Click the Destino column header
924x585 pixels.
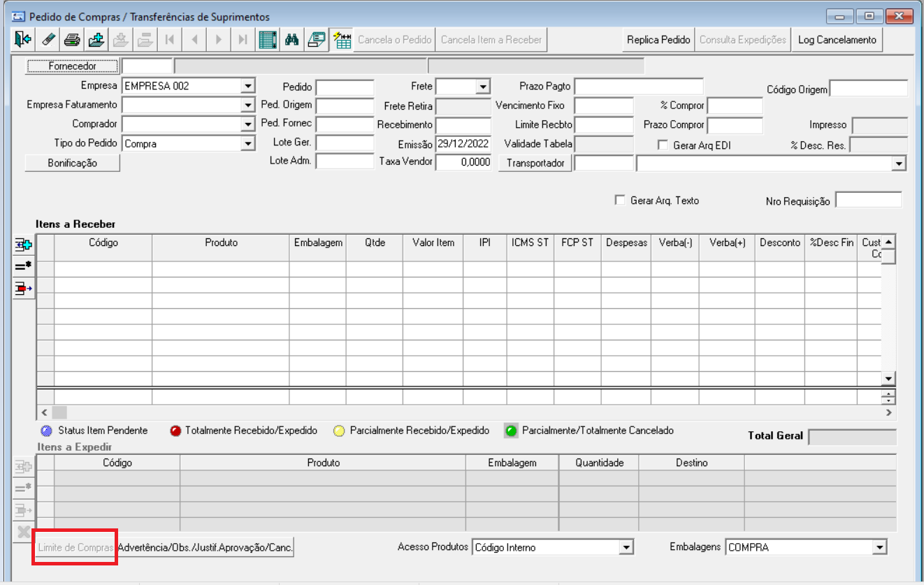691,463
